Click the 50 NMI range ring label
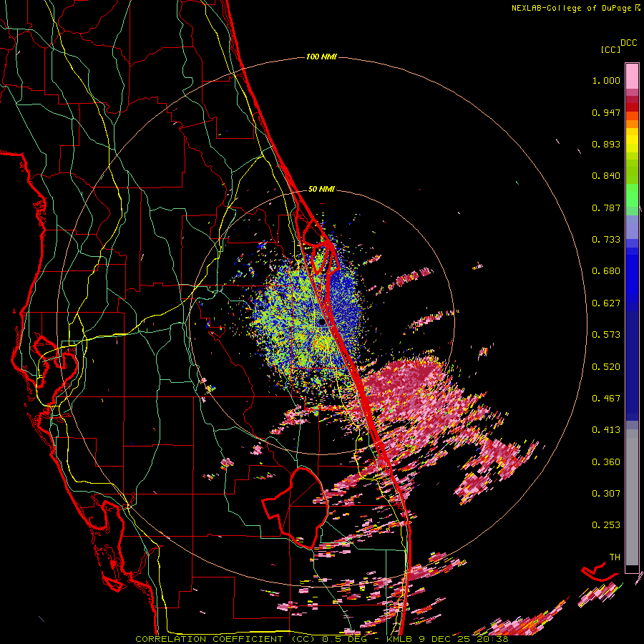Viewport: 644px width, 644px height. pyautogui.click(x=321, y=189)
